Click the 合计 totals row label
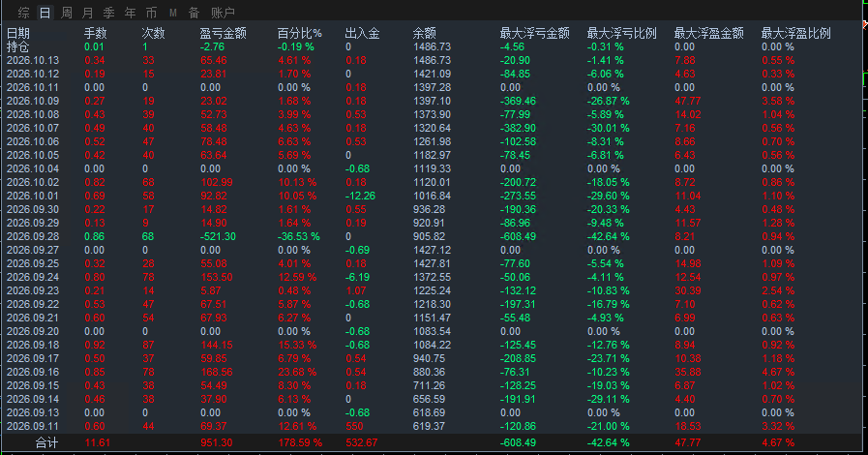 [x=46, y=442]
